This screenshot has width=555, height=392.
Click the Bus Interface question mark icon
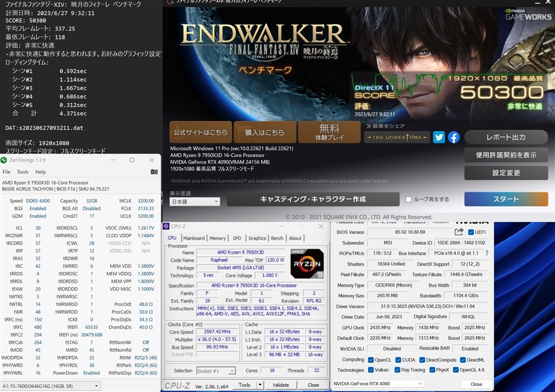click(x=487, y=253)
